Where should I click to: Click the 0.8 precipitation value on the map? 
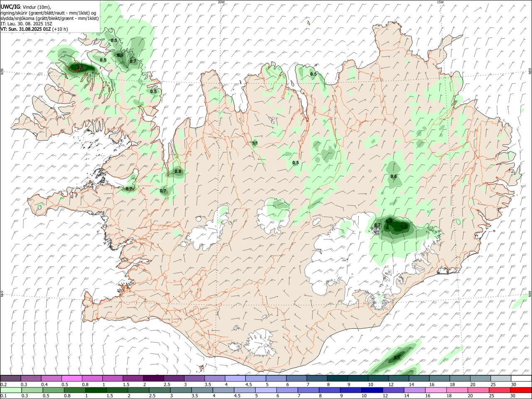[x=178, y=171]
